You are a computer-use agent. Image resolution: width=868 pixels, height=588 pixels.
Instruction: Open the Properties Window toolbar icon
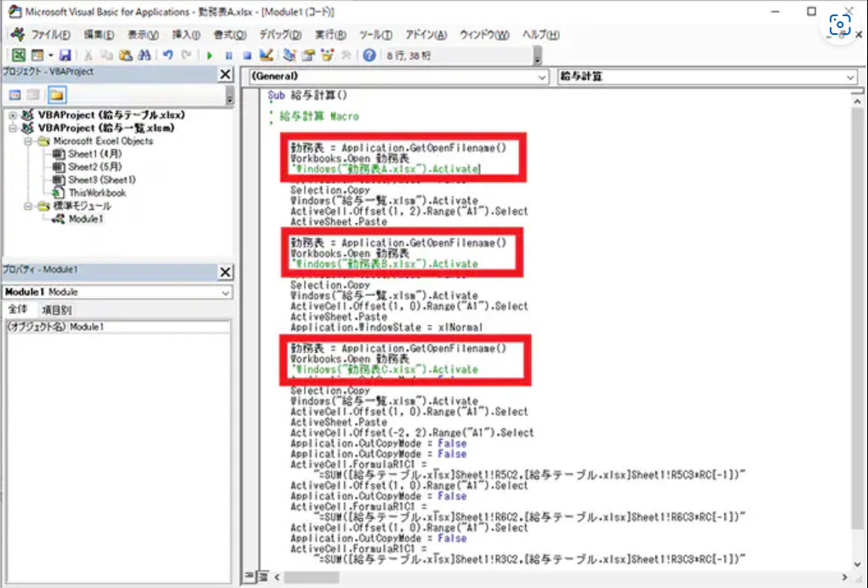(308, 54)
